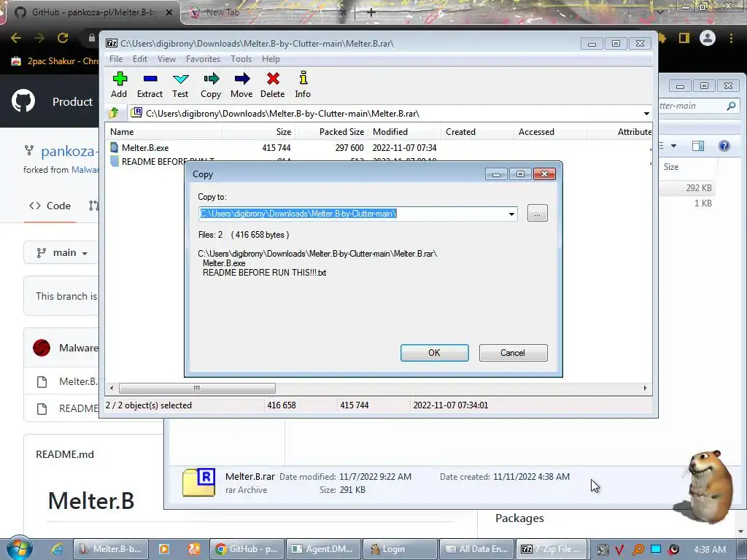The height and width of the screenshot is (560, 747).
Task: Sort by the Modified column header
Action: click(x=404, y=132)
